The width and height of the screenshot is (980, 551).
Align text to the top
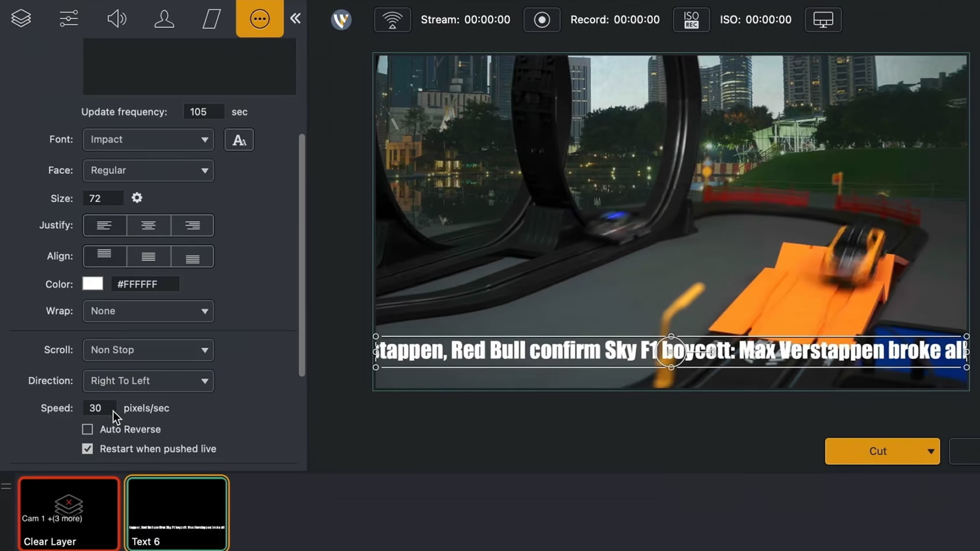pyautogui.click(x=105, y=256)
